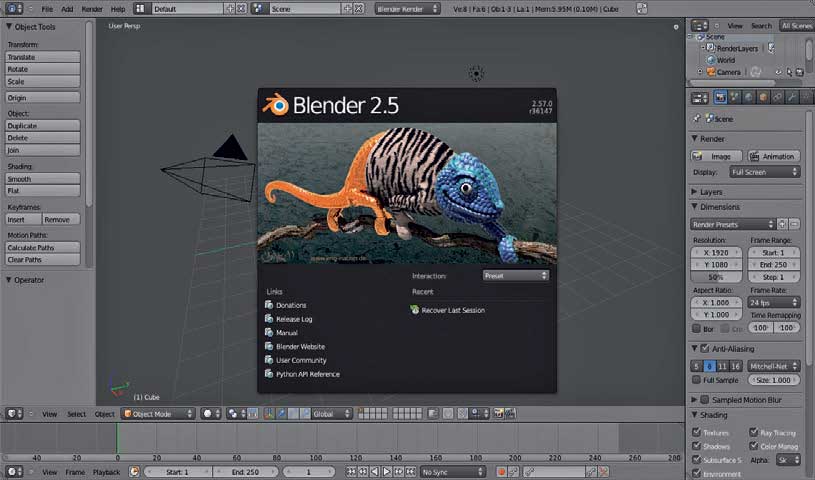Screen dimensions: 815x480
Task: Open the Object Mode dropdown
Action: (x=159, y=413)
